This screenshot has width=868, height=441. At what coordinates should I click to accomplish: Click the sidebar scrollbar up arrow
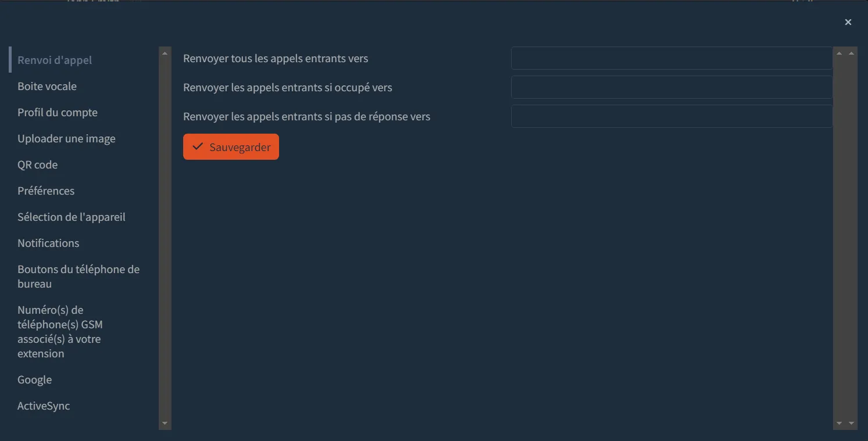click(x=165, y=53)
